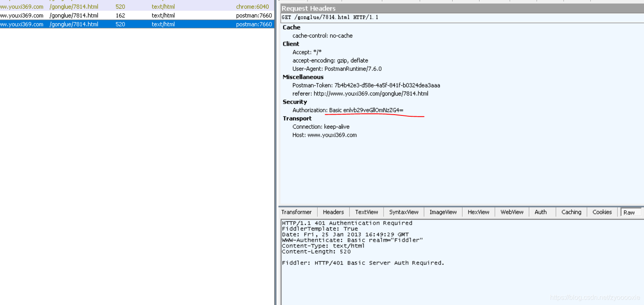Select the session with body size 162
This screenshot has width=644, height=305.
click(x=137, y=15)
